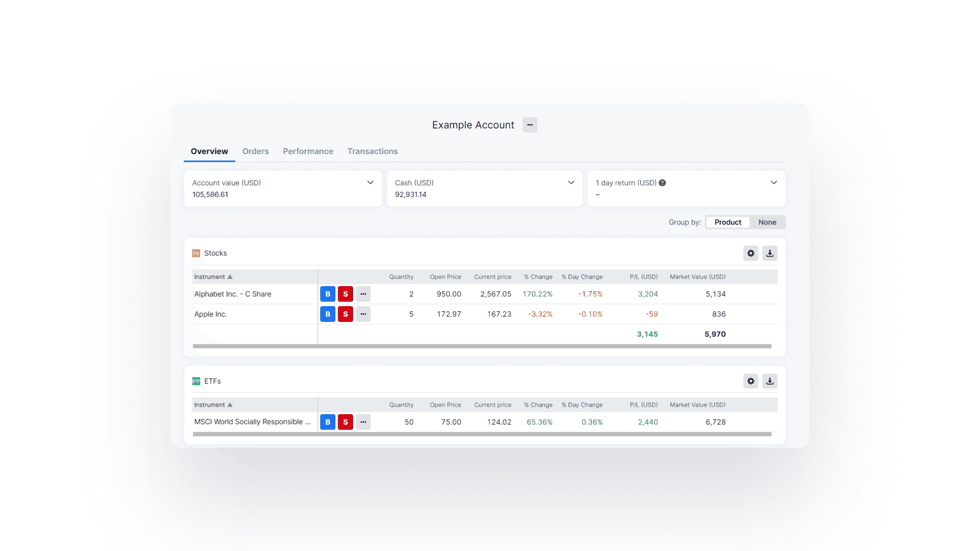
Task: Buy Alphabet Inc. - C Share
Action: coord(328,294)
